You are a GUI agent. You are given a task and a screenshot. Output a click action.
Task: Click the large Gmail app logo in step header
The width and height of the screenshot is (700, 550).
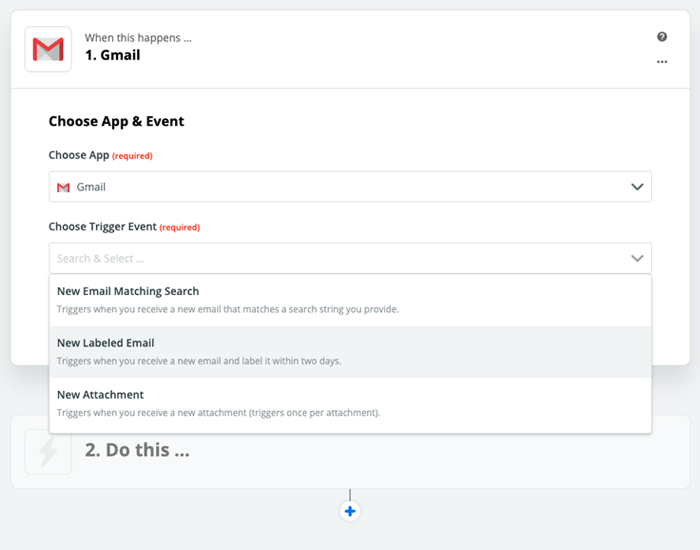pyautogui.click(x=48, y=49)
